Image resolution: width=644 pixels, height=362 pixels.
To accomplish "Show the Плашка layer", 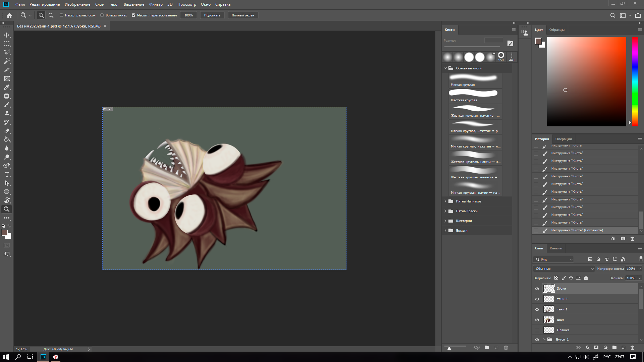I will click(x=537, y=330).
